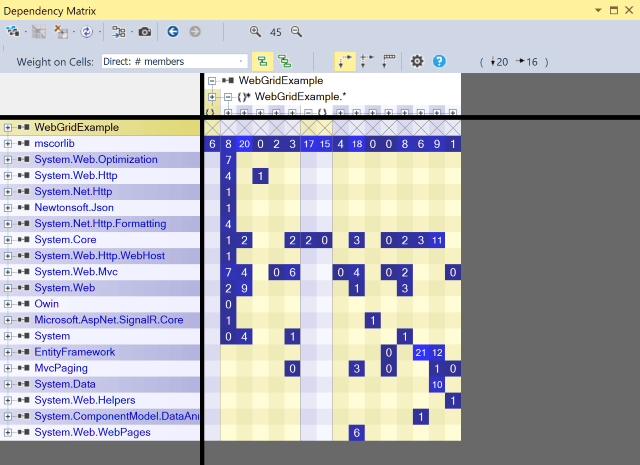Click the export hierarchy tree icon

point(119,31)
